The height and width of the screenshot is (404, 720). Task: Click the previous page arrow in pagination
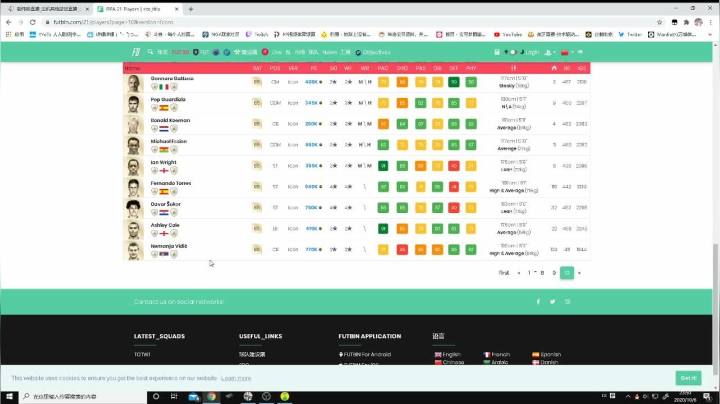[519, 273]
